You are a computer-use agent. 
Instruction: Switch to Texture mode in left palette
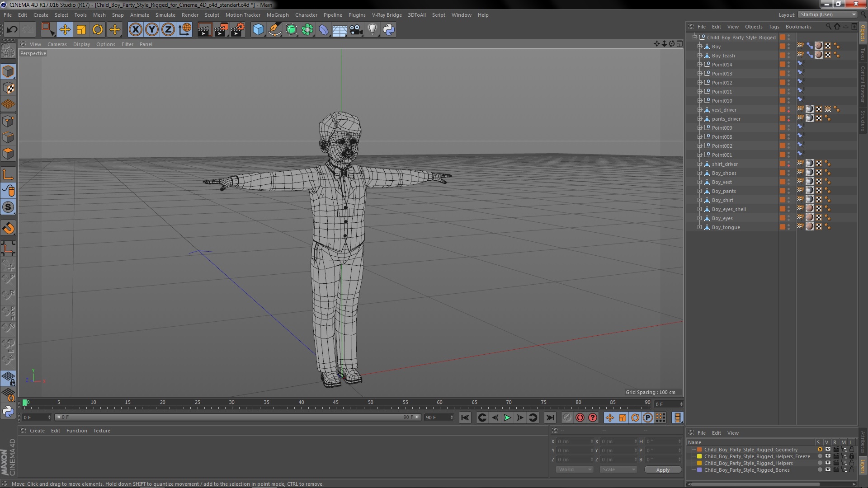tap(8, 88)
